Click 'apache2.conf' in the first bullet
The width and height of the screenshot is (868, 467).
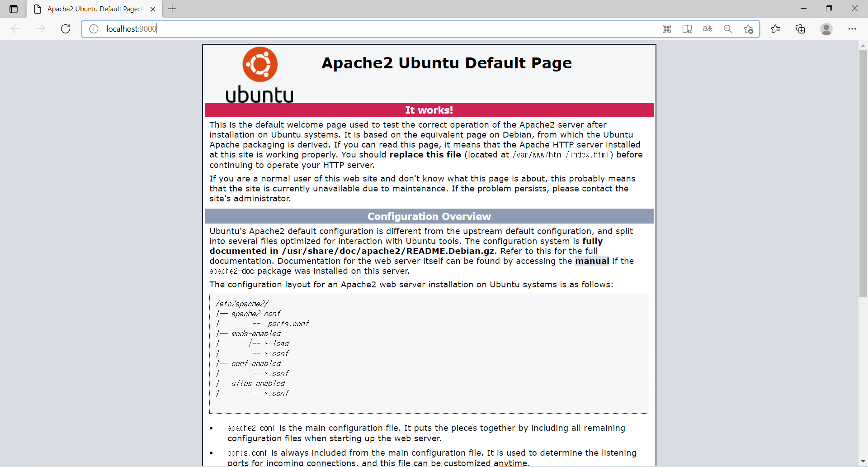point(251,428)
